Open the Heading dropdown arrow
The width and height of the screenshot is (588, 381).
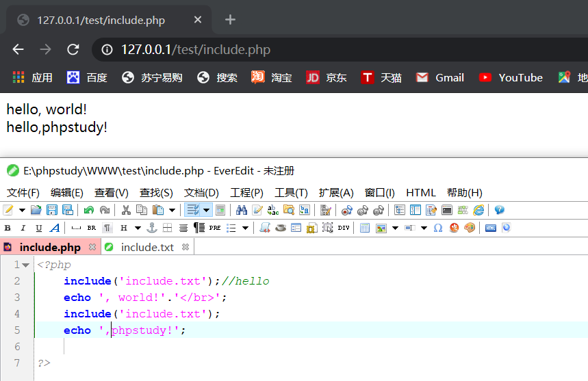(x=138, y=228)
